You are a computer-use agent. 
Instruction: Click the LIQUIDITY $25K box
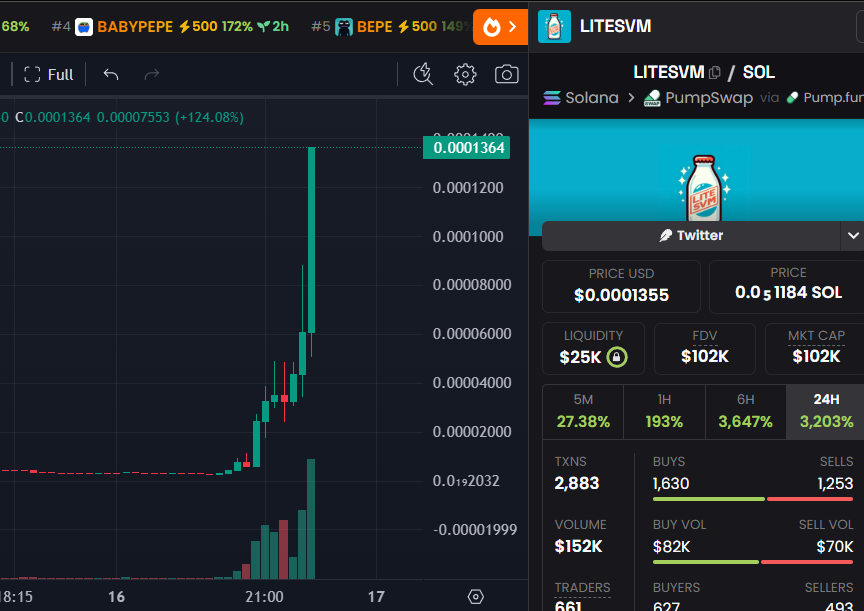click(593, 349)
